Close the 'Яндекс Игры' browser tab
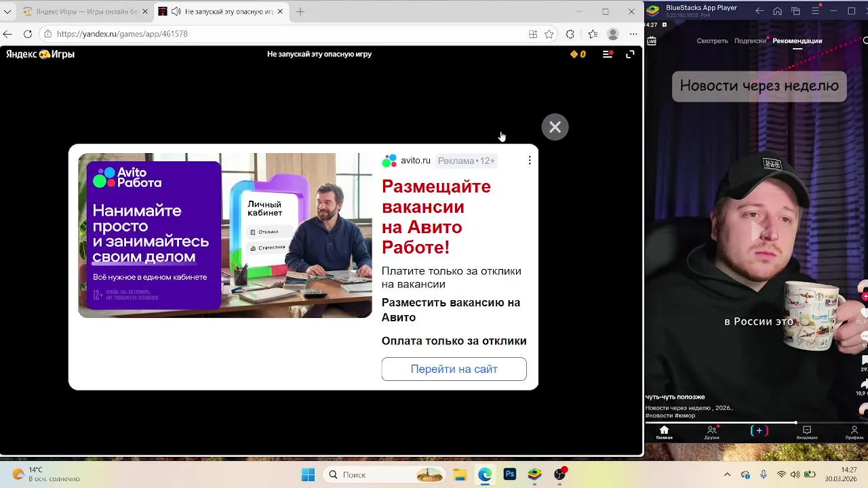Screen dimensions: 868x488 [144, 12]
